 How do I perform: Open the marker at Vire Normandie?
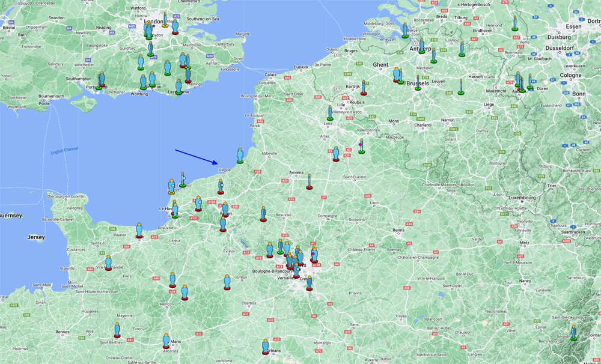click(x=108, y=263)
